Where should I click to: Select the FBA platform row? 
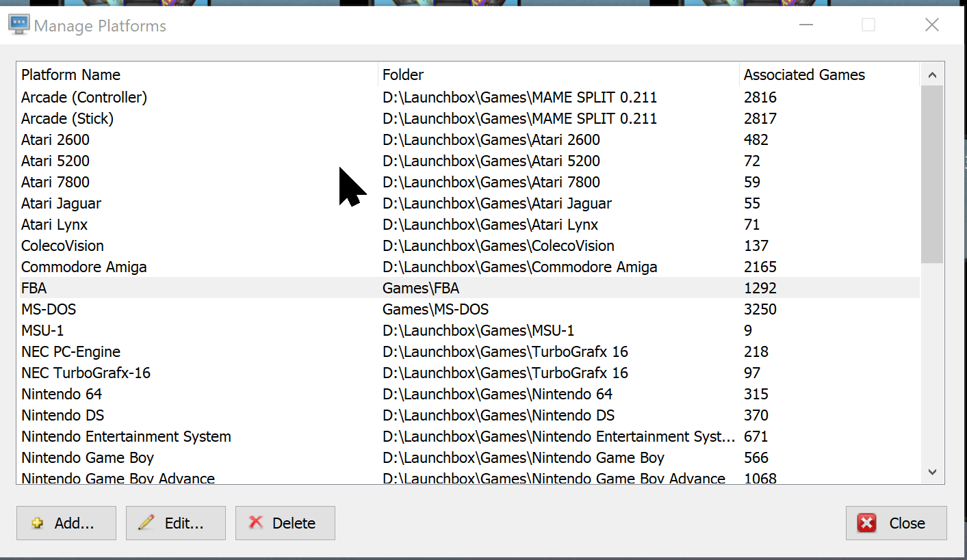click(x=468, y=288)
